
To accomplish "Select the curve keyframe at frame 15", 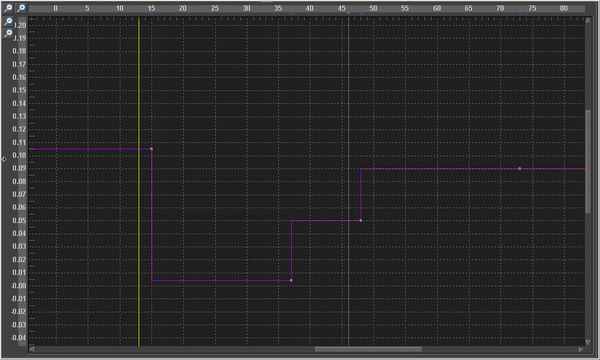I will [x=152, y=148].
